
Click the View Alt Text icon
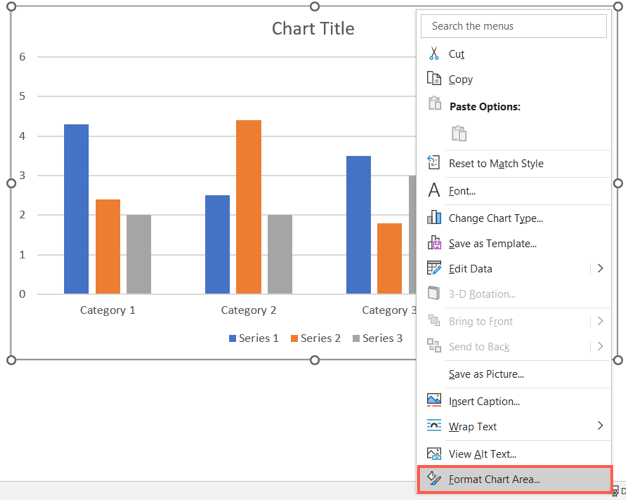click(434, 454)
